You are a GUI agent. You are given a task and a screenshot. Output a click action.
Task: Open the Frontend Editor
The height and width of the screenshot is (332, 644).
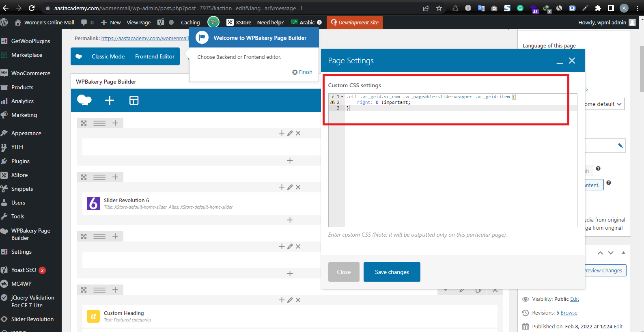click(x=155, y=56)
